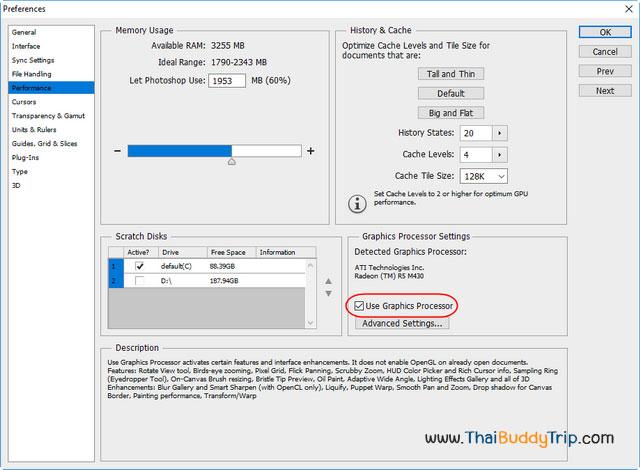Toggle Active checkbox for default(C) drive
The image size is (640, 470).
coord(140,267)
